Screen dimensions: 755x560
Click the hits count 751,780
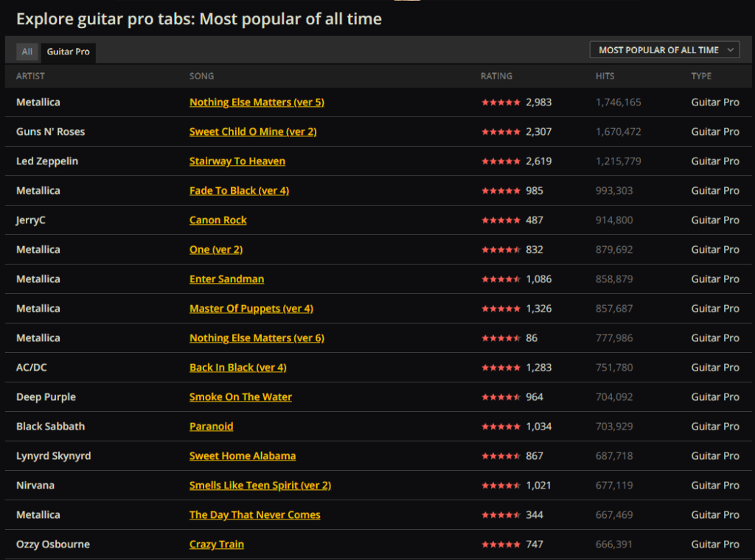614,367
